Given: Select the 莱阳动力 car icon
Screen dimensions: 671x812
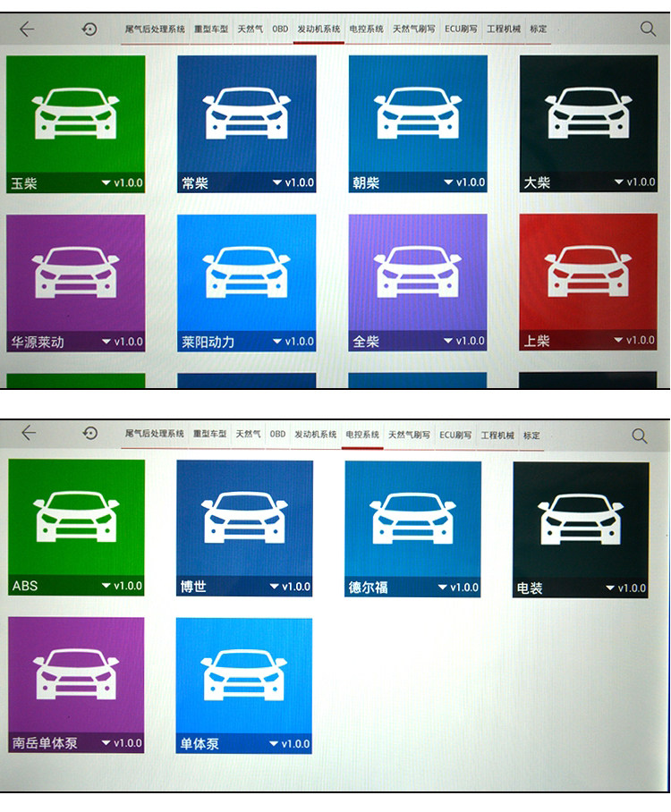Looking at the screenshot, I should [247, 273].
